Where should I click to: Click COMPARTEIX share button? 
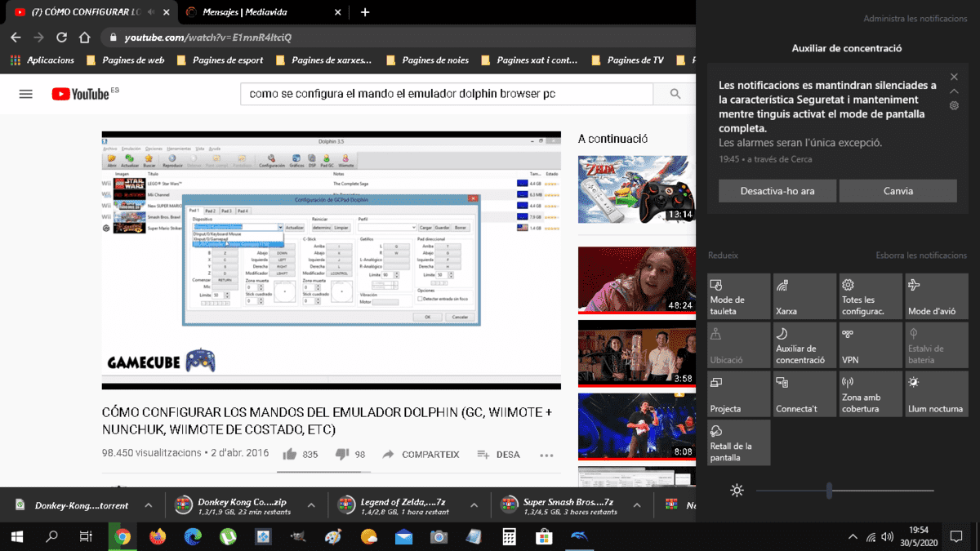click(421, 455)
